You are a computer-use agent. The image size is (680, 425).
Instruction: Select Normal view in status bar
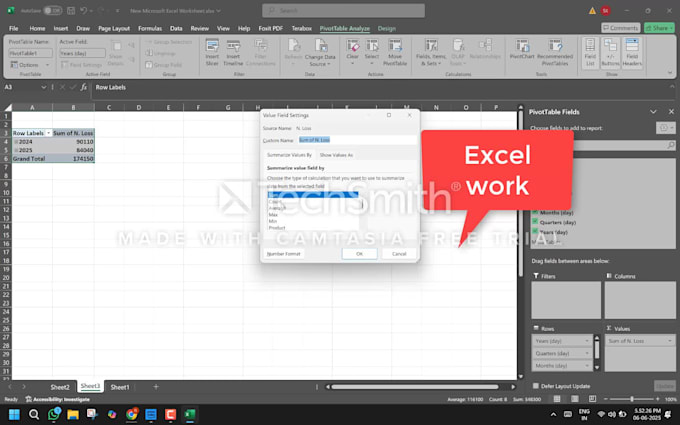pyautogui.click(x=557, y=399)
